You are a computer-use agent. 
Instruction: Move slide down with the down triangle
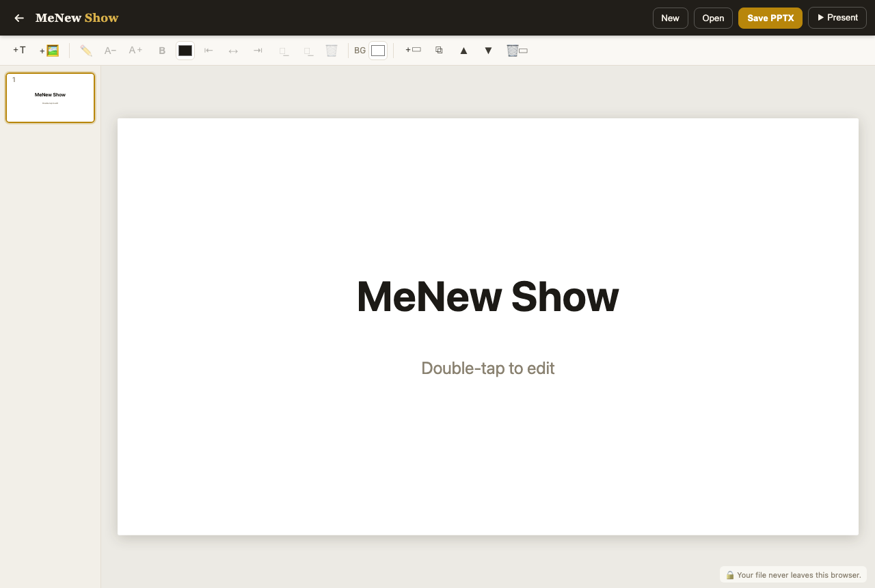488,51
